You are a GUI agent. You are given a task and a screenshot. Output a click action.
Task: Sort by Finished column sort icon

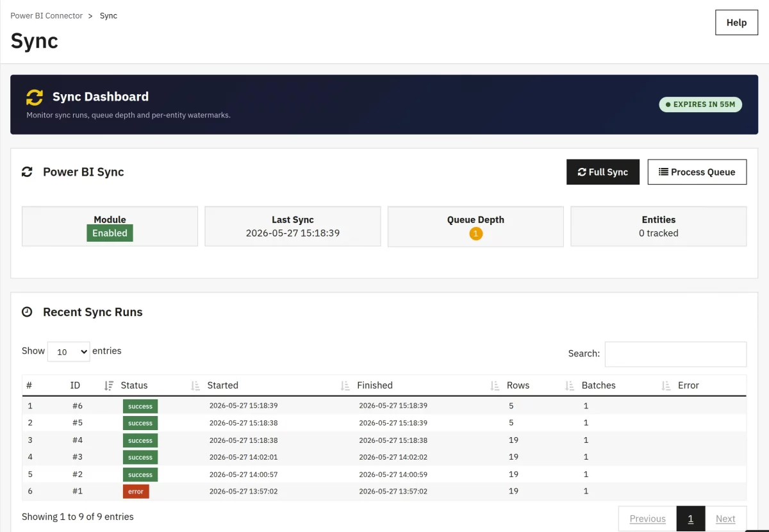(x=495, y=386)
